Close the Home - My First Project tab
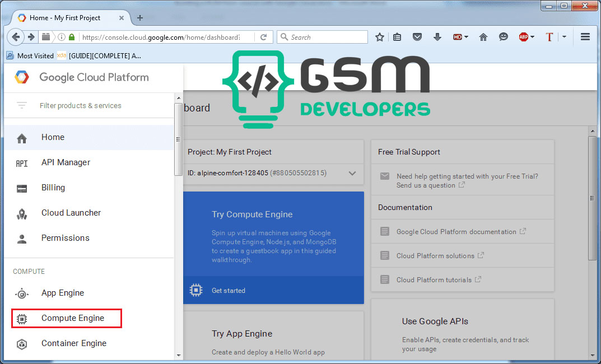Screen dimensions: 601x364 tap(122, 18)
